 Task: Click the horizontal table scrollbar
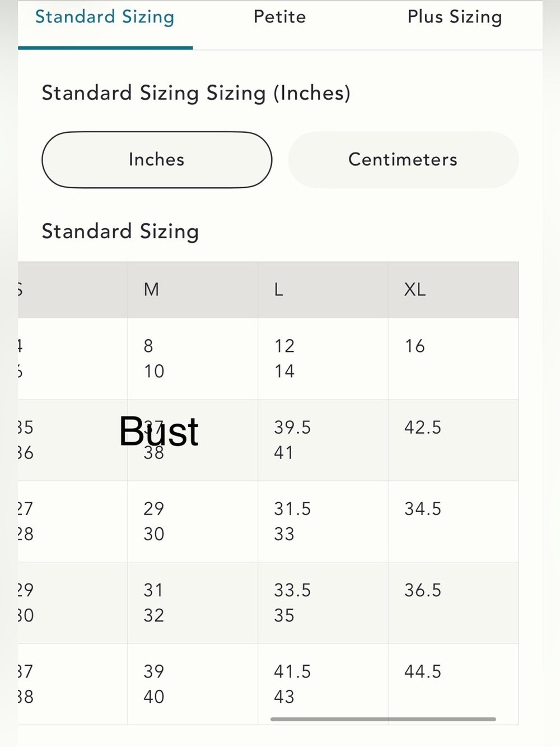click(x=383, y=719)
